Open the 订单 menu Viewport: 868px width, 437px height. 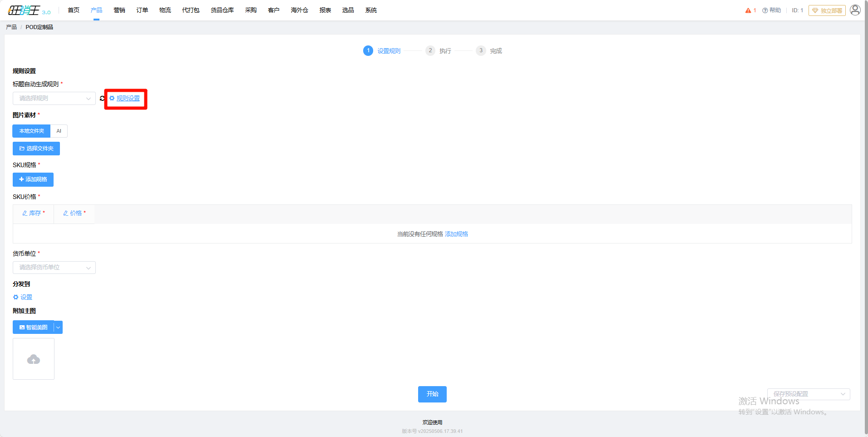click(142, 10)
